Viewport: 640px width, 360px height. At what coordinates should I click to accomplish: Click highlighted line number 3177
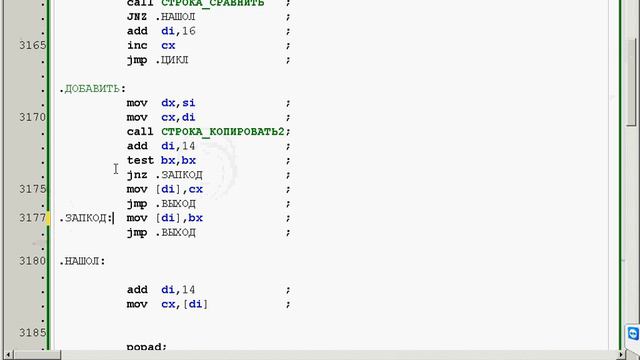(x=33, y=218)
